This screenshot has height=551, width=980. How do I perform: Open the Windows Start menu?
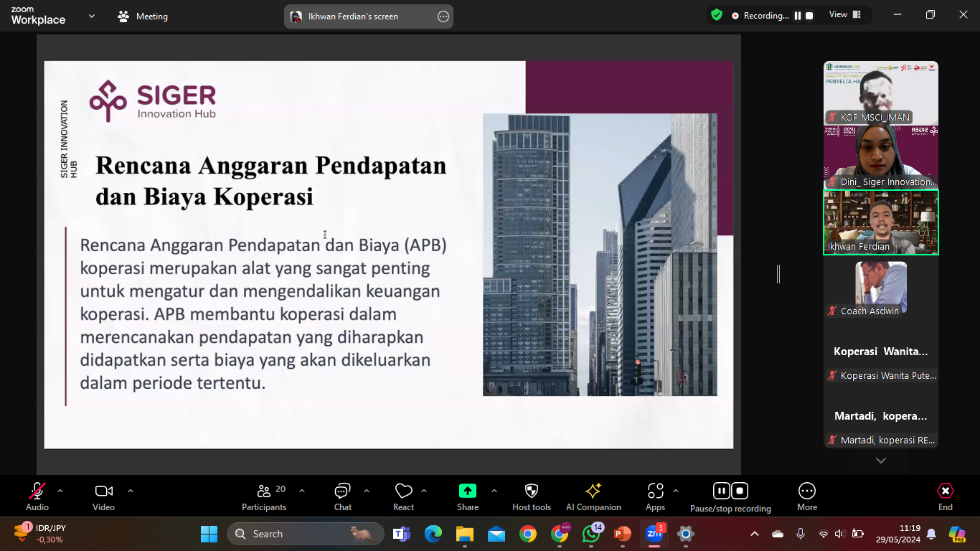209,534
